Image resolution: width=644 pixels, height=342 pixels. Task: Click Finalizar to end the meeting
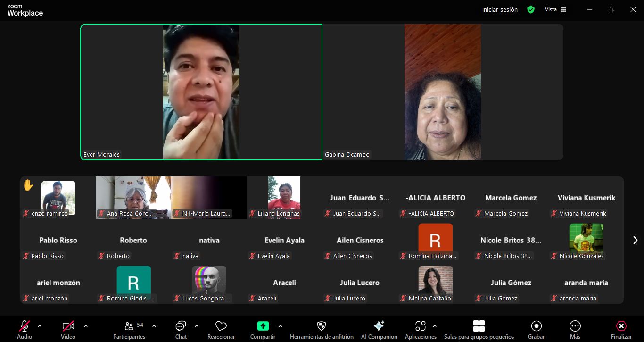tap(621, 326)
